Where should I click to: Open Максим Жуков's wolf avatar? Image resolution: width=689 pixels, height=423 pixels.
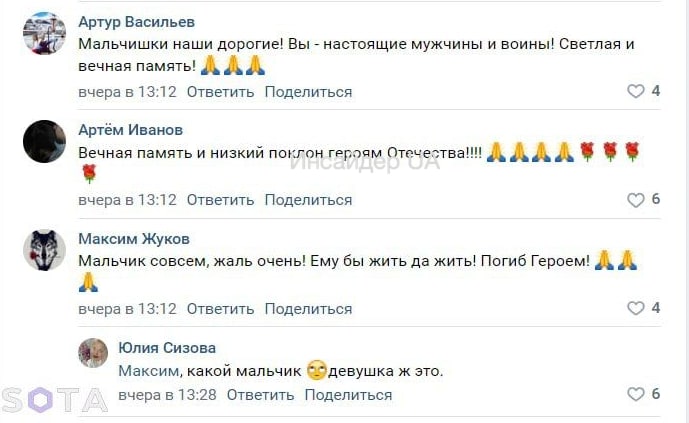pos(44,252)
